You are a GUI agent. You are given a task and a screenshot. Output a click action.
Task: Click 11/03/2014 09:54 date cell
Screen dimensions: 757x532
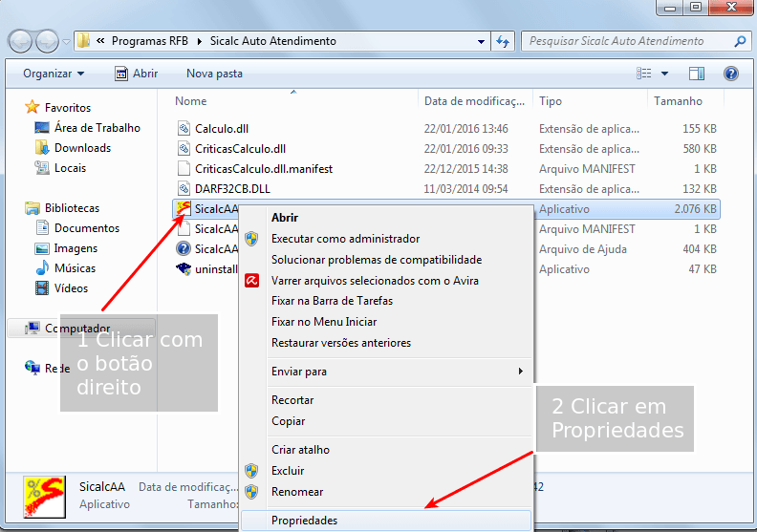[x=465, y=189]
